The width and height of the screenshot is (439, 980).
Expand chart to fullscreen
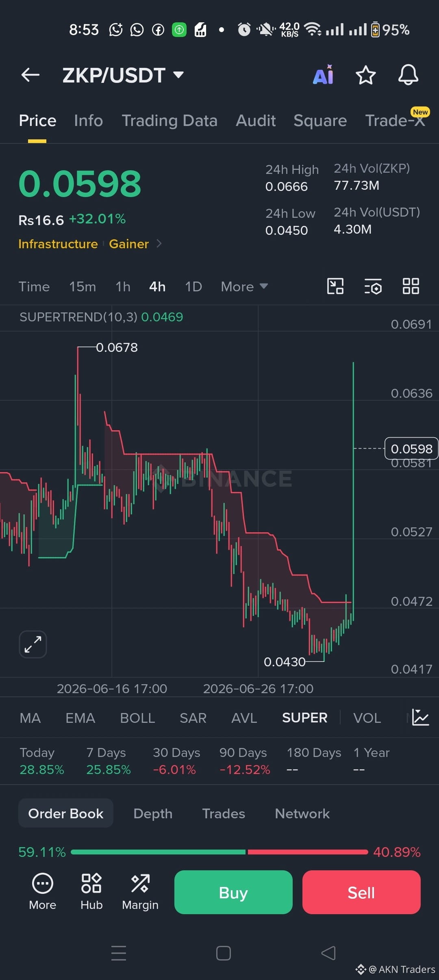[33, 644]
